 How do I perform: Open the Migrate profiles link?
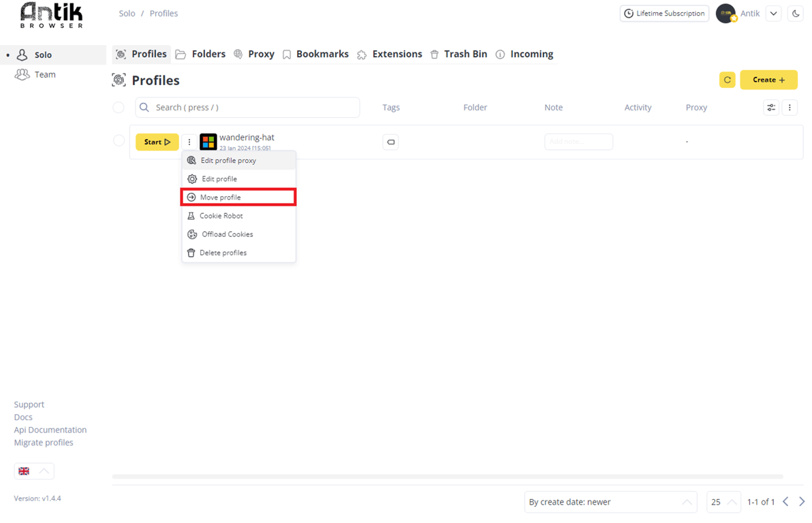44,443
